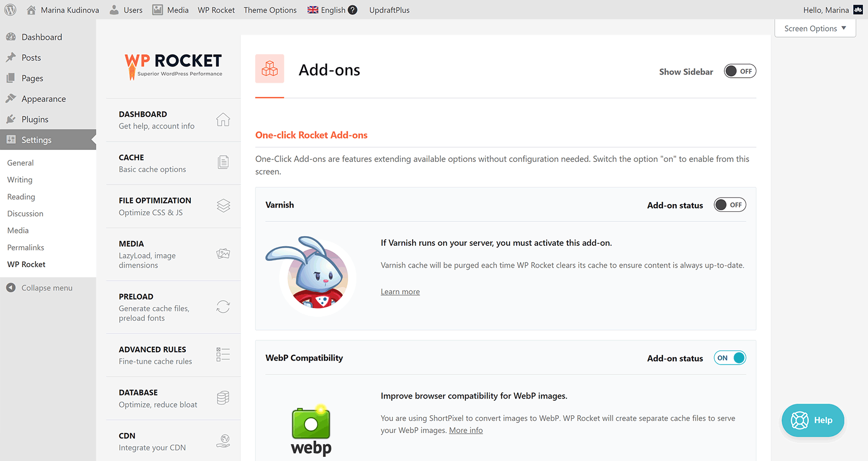Image resolution: width=868 pixels, height=461 pixels.
Task: Click Hello, Marina account link
Action: (x=826, y=10)
